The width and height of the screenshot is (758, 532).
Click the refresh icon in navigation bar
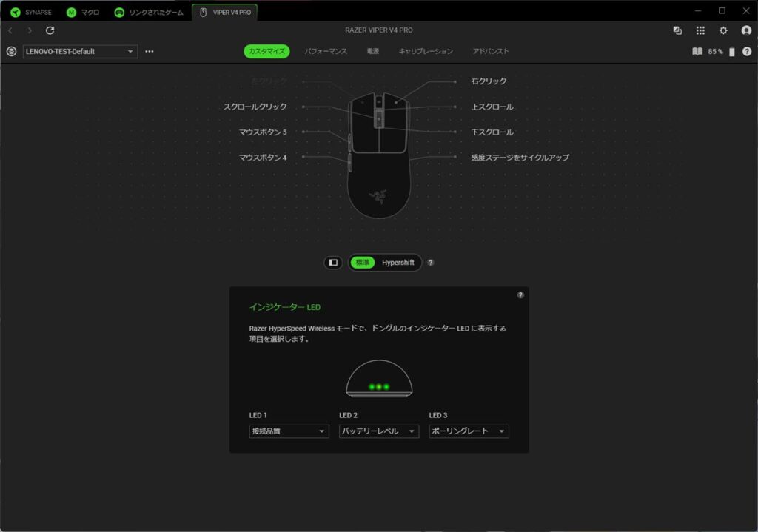(x=50, y=30)
